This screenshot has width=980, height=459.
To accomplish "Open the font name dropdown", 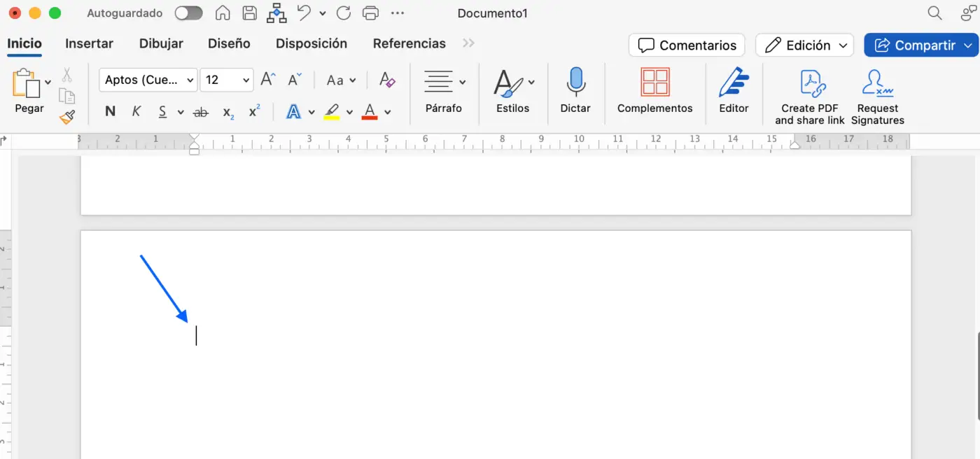I will tap(190, 80).
